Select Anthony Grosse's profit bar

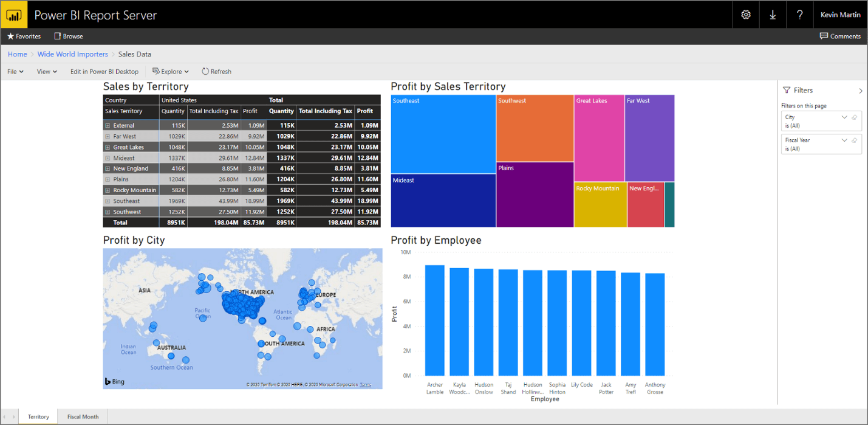[655, 325]
